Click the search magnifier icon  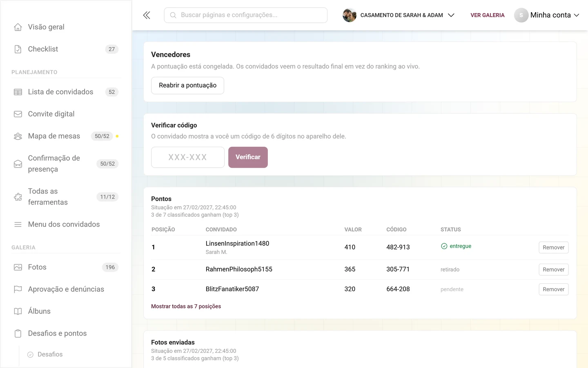pos(173,15)
